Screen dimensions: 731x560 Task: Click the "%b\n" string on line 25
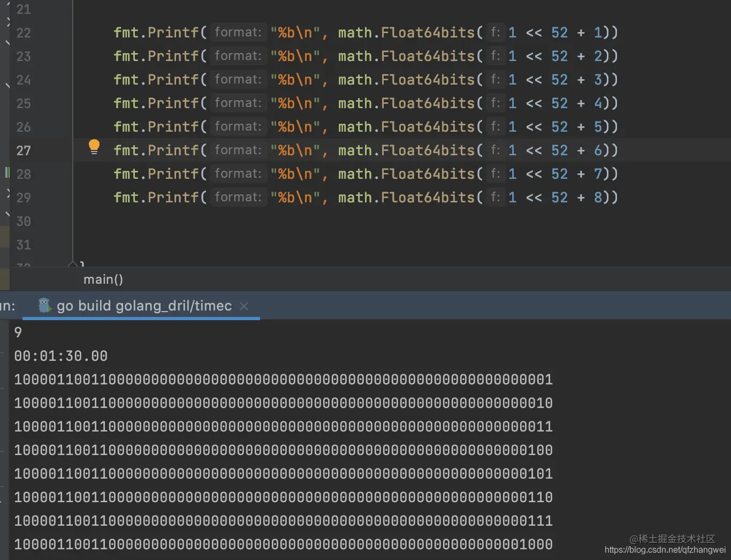click(x=295, y=103)
